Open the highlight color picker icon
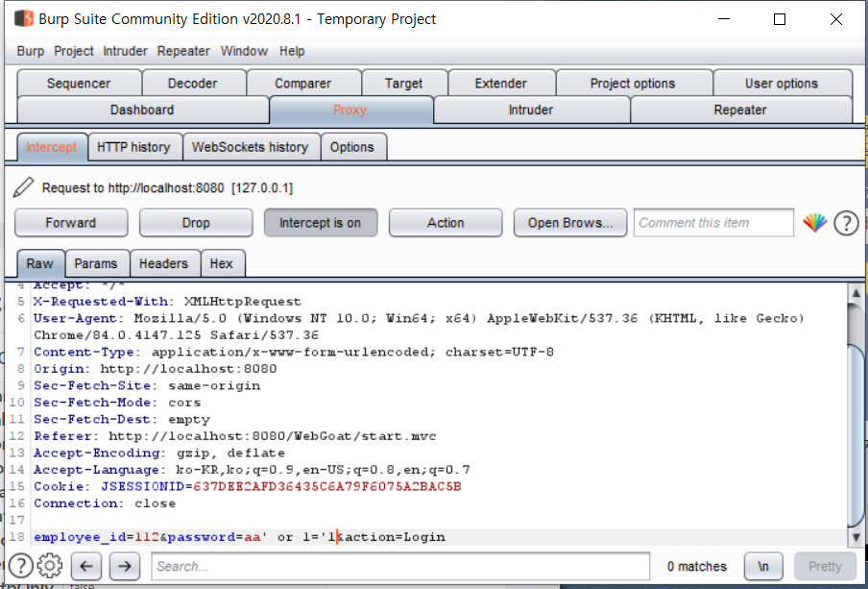The width and height of the screenshot is (868, 589). point(815,223)
